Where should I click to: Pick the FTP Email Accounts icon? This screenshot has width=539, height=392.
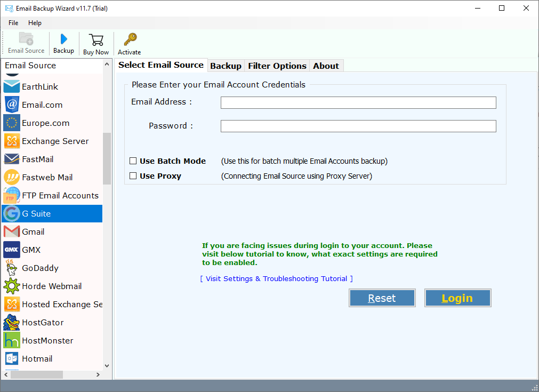12,195
